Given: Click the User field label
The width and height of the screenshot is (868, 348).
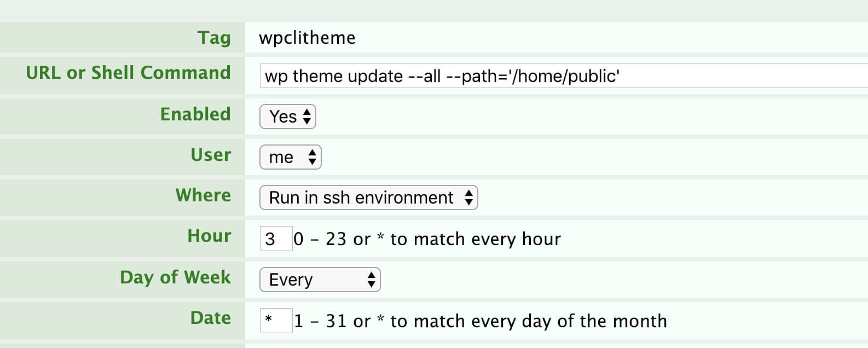Looking at the screenshot, I should tap(211, 155).
